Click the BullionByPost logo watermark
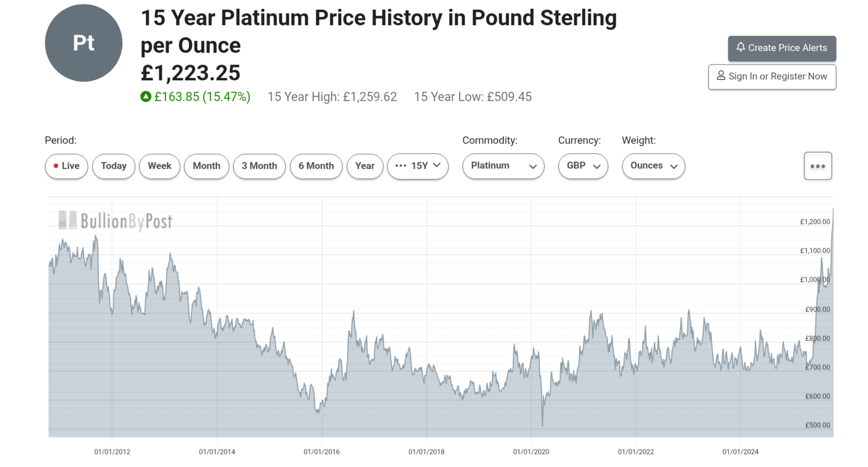Viewport: 868px width, 467px height. [x=116, y=221]
